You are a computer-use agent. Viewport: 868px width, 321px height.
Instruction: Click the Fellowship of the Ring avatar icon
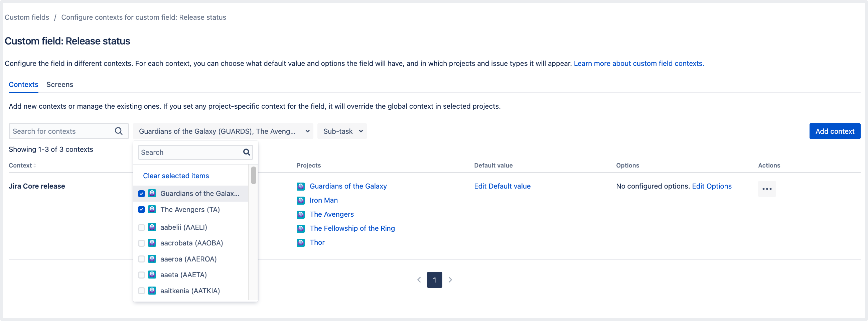click(301, 228)
